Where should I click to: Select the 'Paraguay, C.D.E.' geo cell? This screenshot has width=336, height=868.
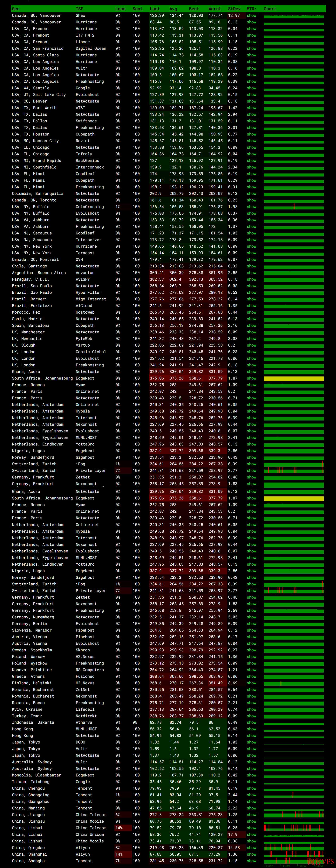(x=30, y=279)
